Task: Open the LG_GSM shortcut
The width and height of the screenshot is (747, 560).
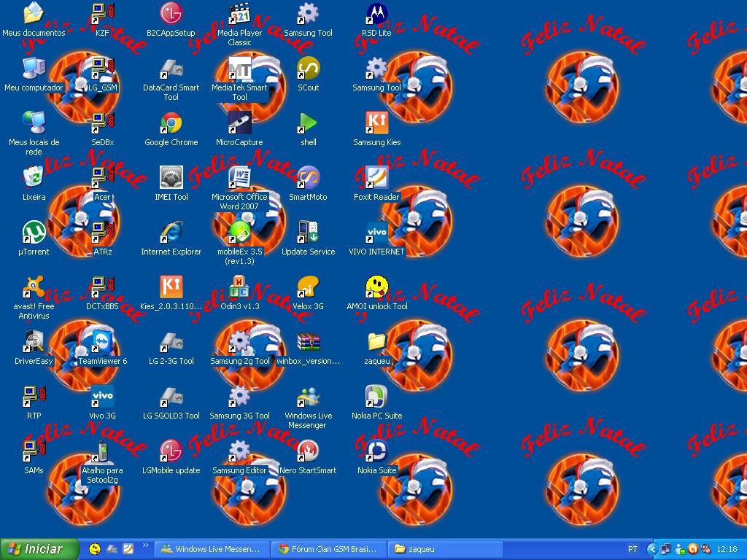Action: tap(102, 69)
